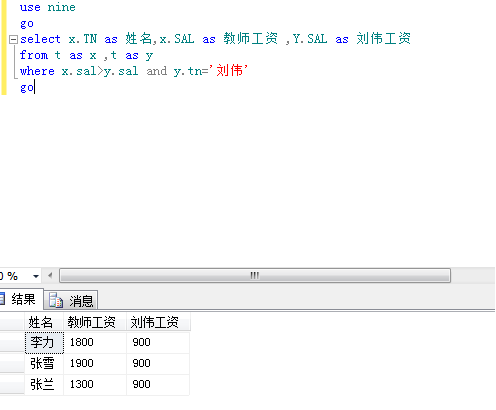Collapse the select statement code block
Viewport: 496px width, 410px height.
pos(13,40)
